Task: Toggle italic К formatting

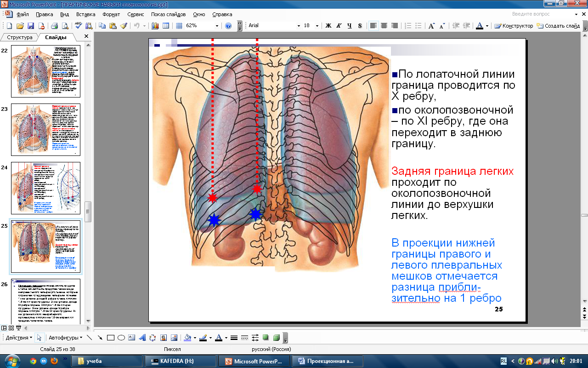Action: coord(339,26)
